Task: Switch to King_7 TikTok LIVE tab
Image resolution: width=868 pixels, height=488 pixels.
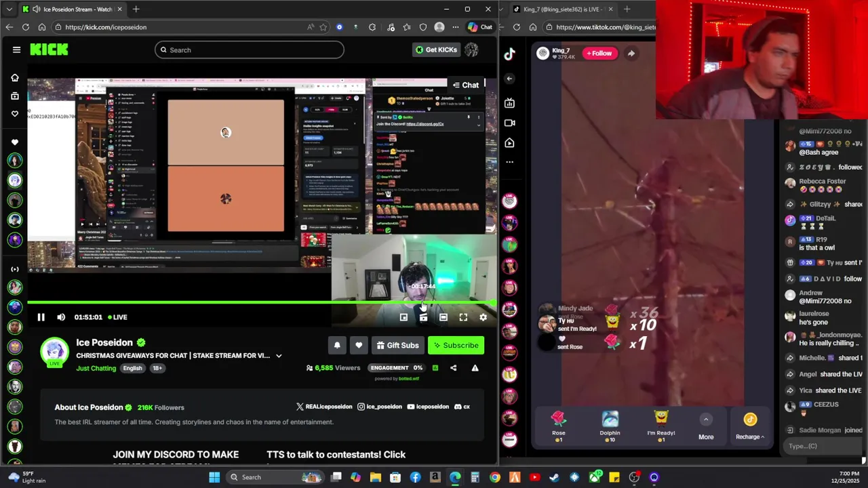Action: pos(561,9)
